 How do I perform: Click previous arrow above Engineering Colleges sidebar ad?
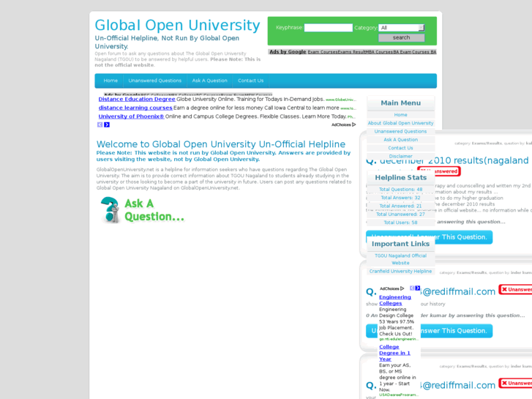[412, 288]
